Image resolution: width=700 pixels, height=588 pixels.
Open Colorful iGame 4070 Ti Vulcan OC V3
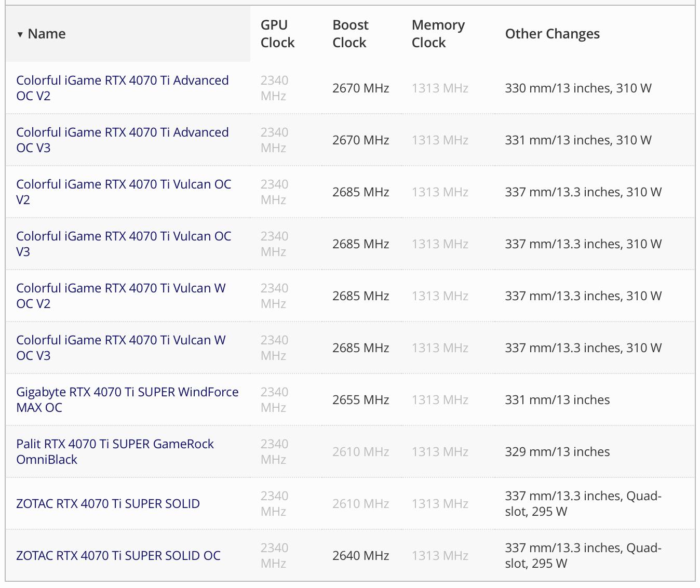(123, 244)
